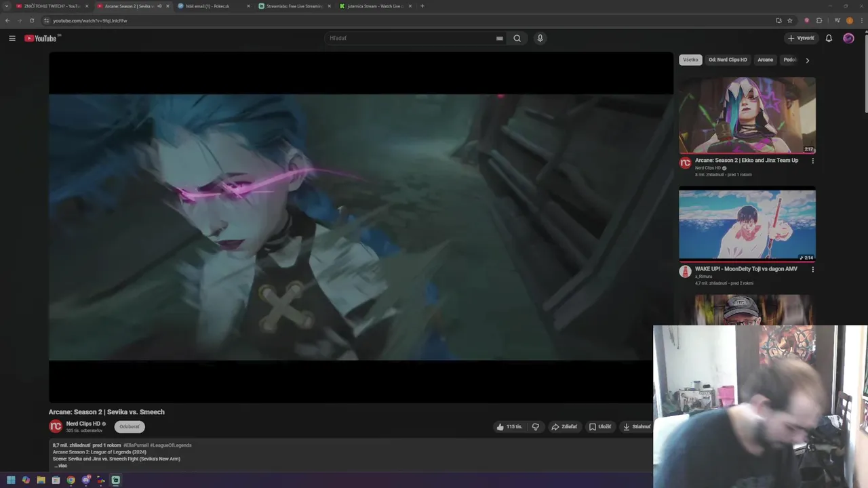Open the YouTube account avatar menu
Screen dimensions: 868x488
848,38
